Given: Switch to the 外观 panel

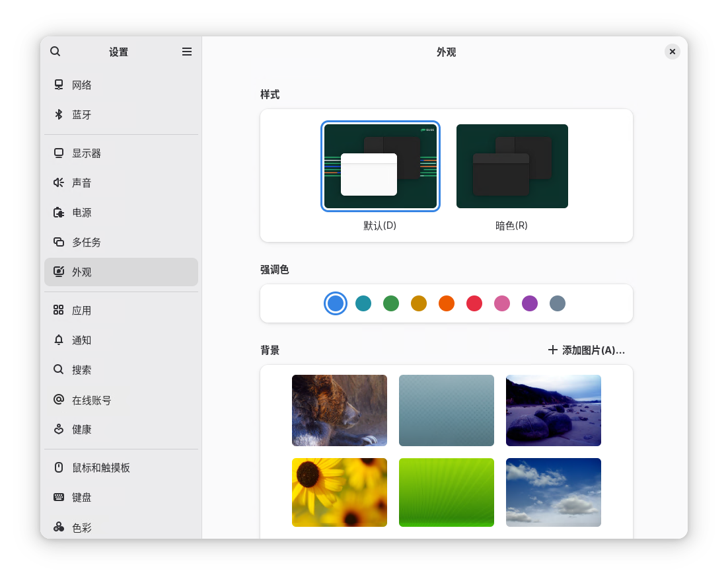Looking at the screenshot, I should coord(82,272).
